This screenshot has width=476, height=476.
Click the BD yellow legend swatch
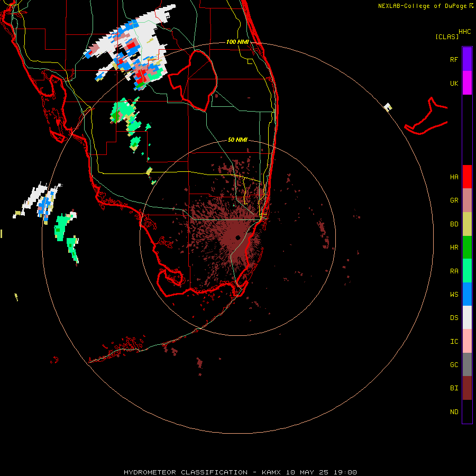[467, 224]
